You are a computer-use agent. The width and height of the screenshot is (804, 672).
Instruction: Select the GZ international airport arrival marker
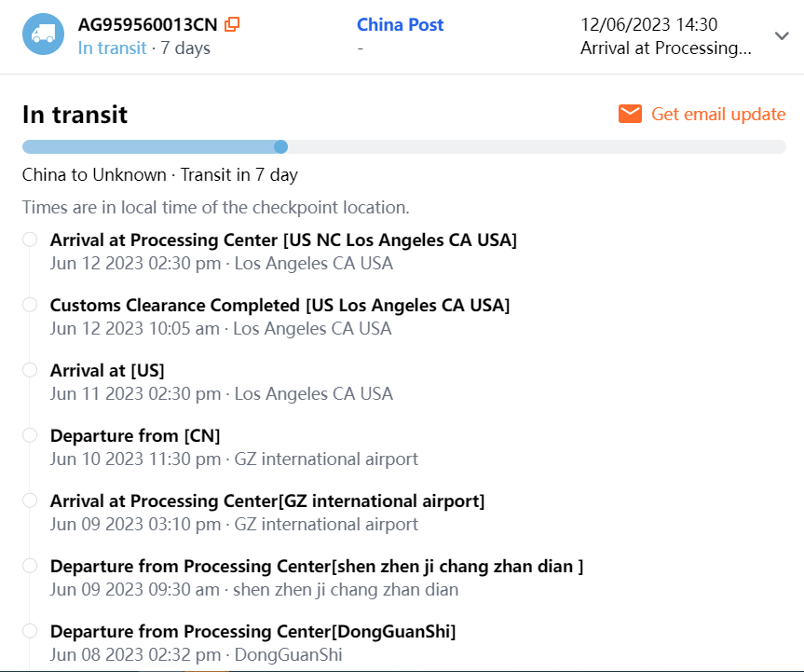(30, 501)
